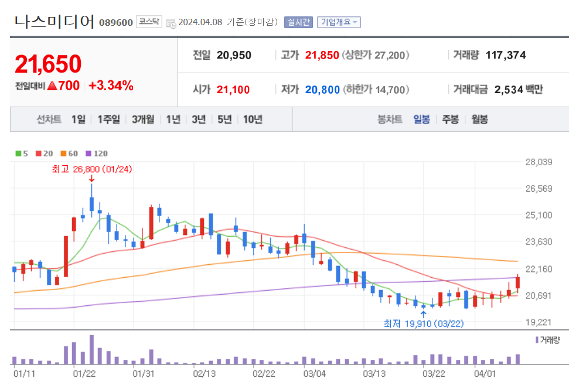Click the 최저 19,910 (03/22) low marker
Screen dimensions: 569x392
pos(424,323)
